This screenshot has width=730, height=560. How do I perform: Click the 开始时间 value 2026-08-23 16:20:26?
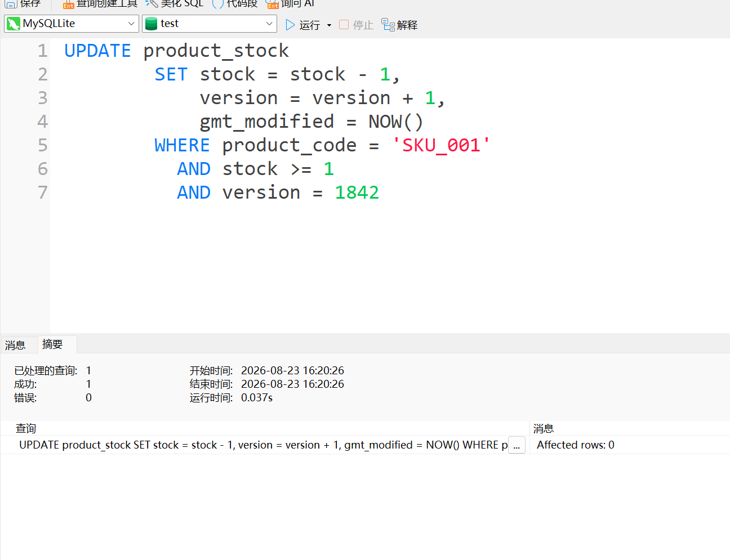pos(292,370)
